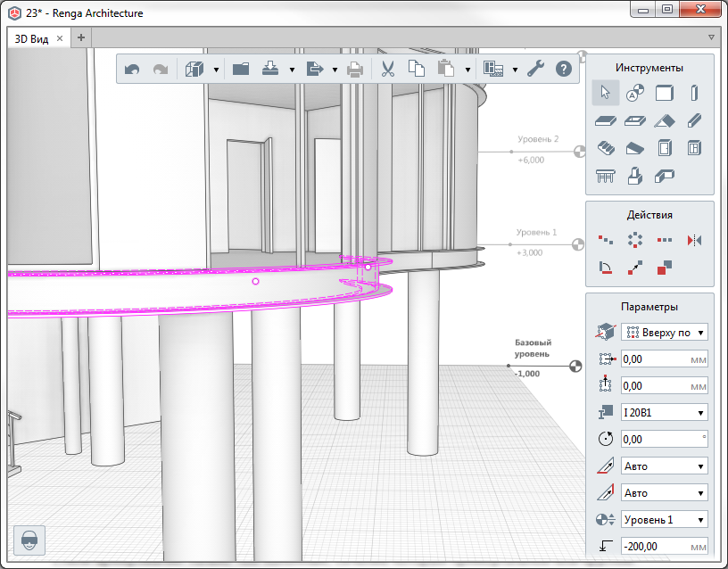728x569 pixels.
Task: Select the Wall tool in Инструменты
Action: (x=665, y=93)
